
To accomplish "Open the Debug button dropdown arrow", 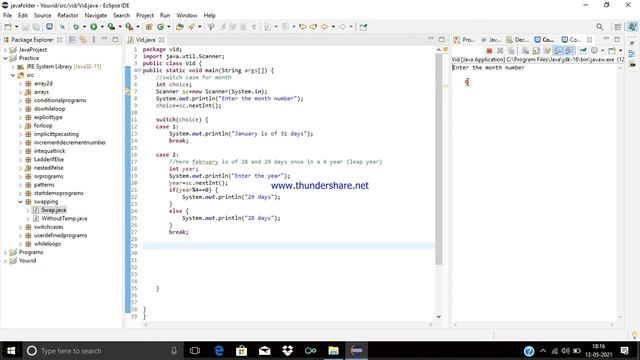I will coord(84,27).
